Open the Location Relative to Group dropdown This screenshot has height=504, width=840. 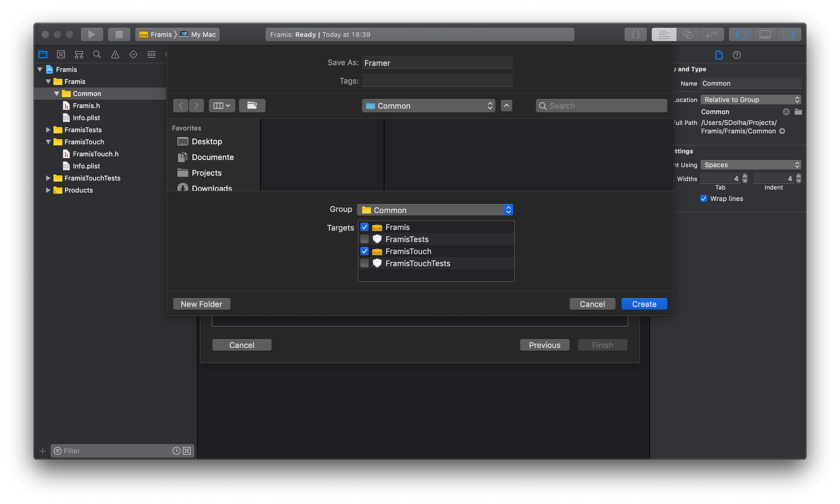[x=751, y=99]
